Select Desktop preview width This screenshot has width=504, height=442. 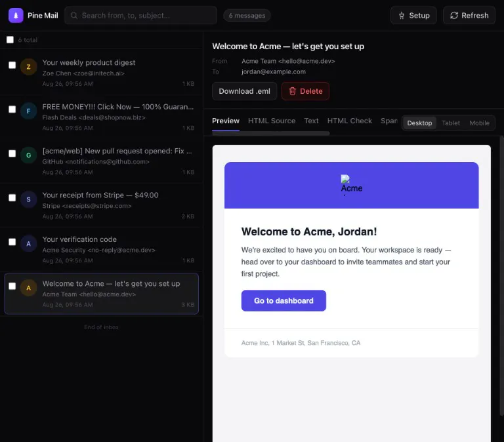[x=419, y=123]
